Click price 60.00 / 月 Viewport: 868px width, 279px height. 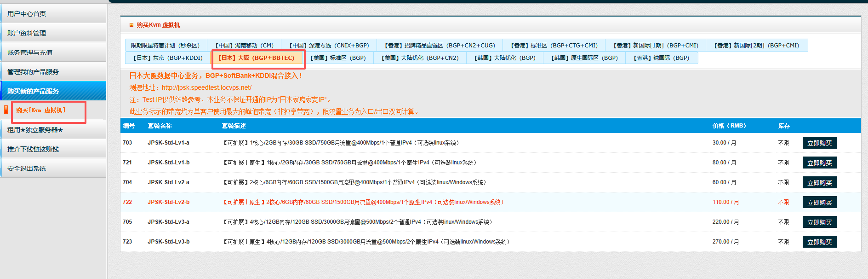[724, 182]
